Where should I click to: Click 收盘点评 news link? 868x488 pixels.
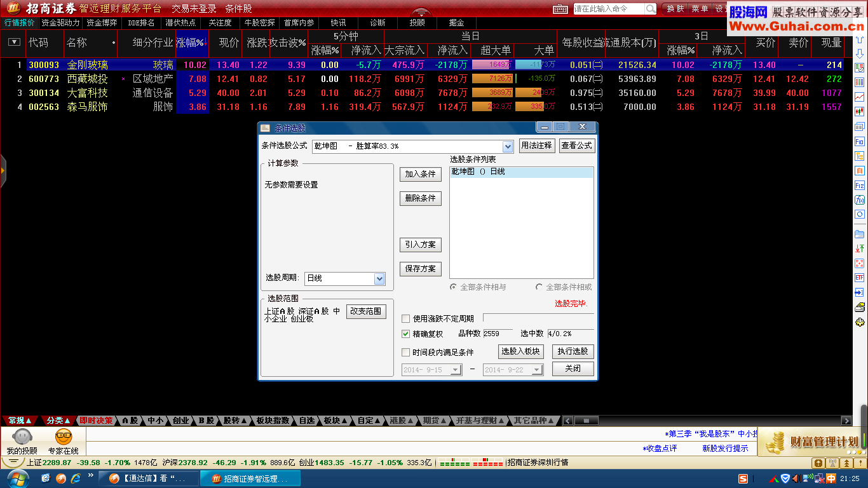(x=661, y=448)
